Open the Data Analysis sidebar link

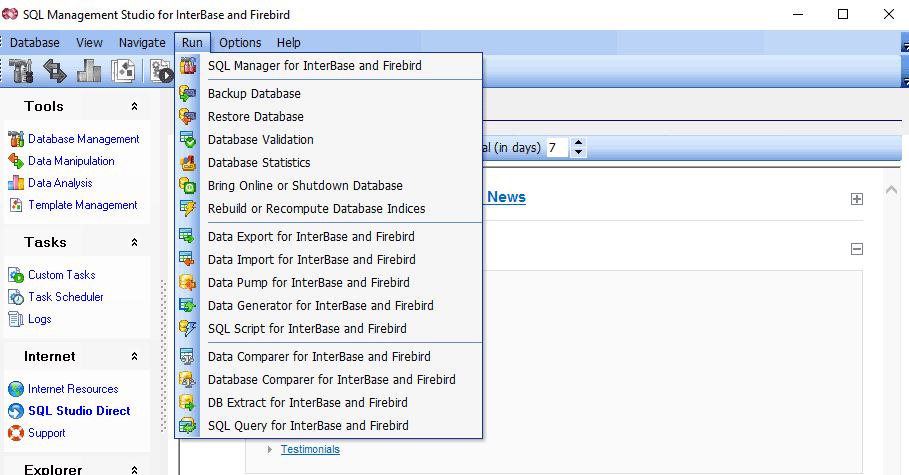point(60,183)
